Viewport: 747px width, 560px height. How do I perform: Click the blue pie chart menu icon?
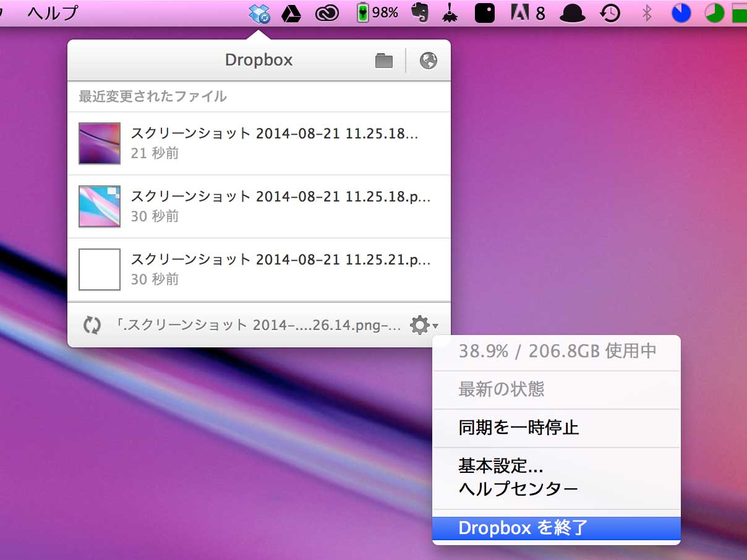tap(681, 13)
